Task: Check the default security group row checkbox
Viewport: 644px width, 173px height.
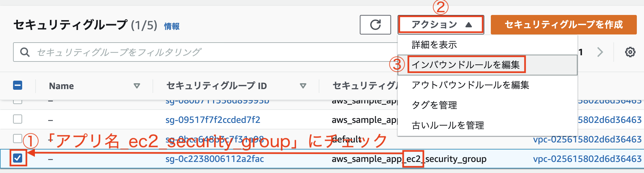Action: point(18,139)
